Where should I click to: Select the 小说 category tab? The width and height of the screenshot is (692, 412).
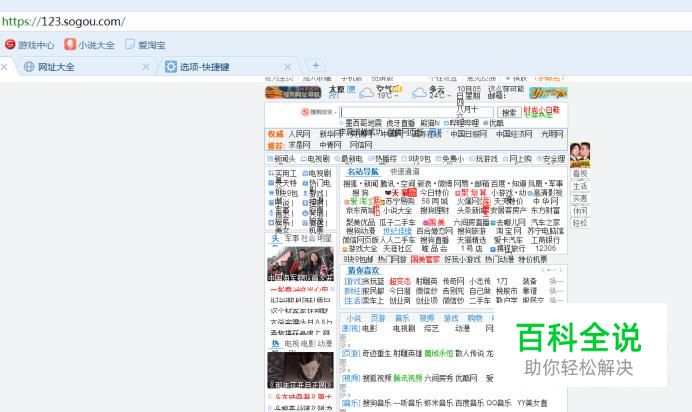click(x=354, y=318)
